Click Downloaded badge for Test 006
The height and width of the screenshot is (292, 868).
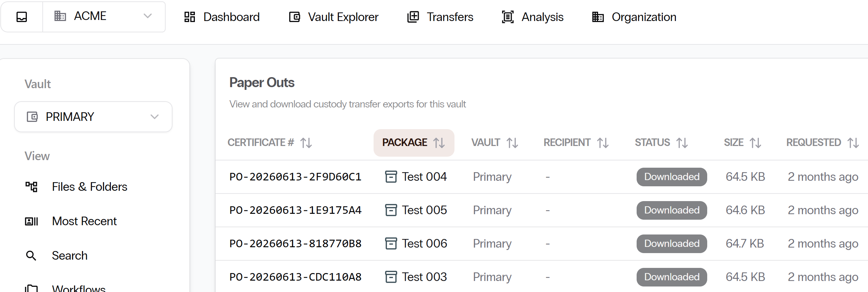click(672, 244)
